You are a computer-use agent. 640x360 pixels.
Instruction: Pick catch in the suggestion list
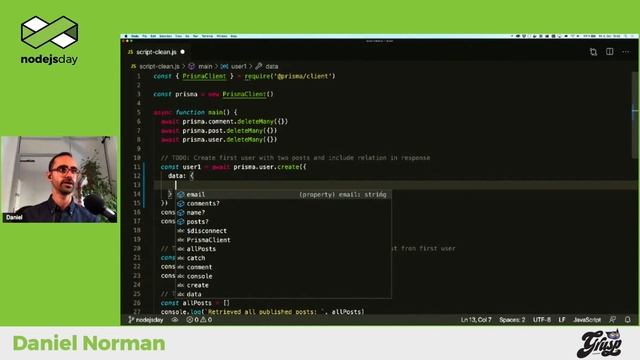tap(283, 258)
